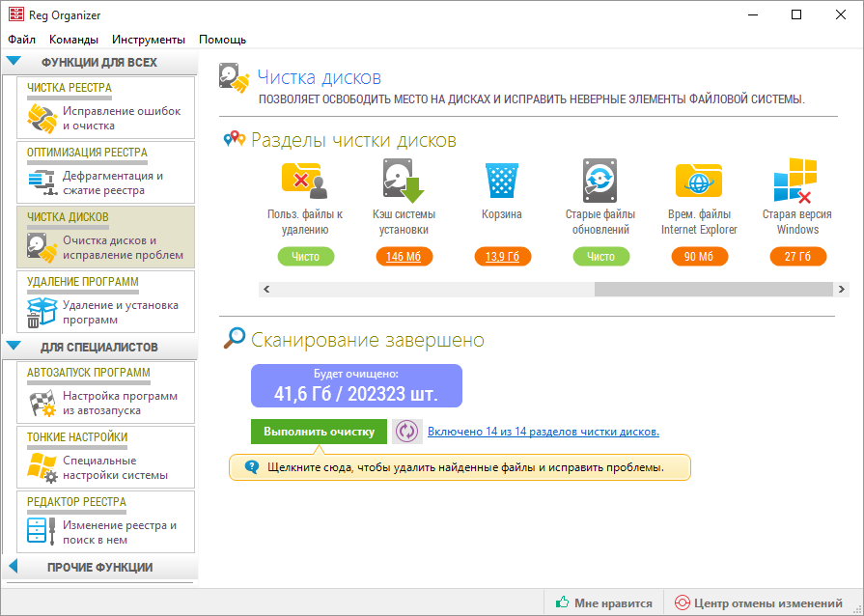Open Автозапуск программ startup settings
This screenshot has height=616, width=864.
point(105,393)
